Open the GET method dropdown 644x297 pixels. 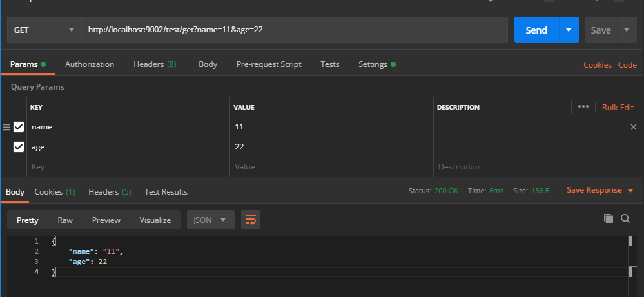click(44, 30)
